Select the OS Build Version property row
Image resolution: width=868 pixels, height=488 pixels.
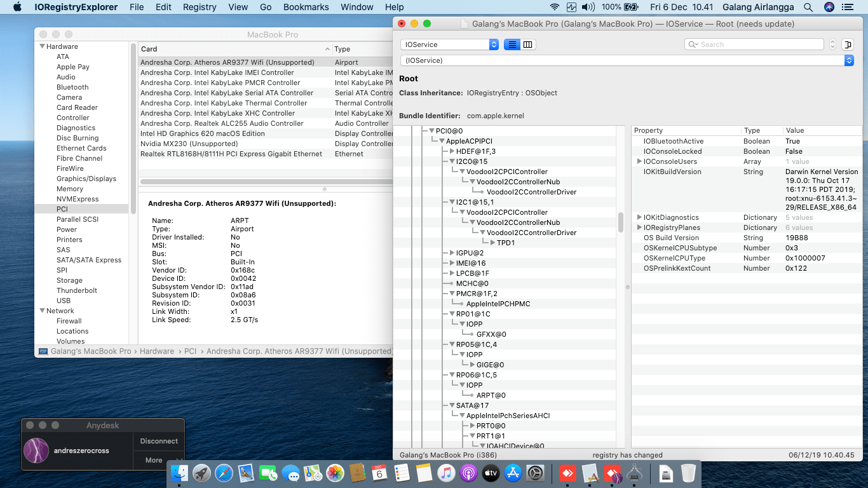[747, 238]
